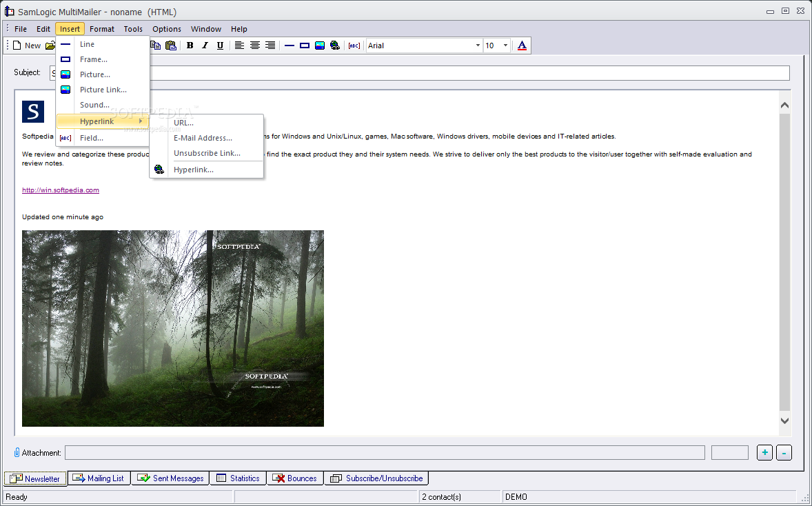Click small box beside attachment field
812x506 pixels.
pos(730,453)
